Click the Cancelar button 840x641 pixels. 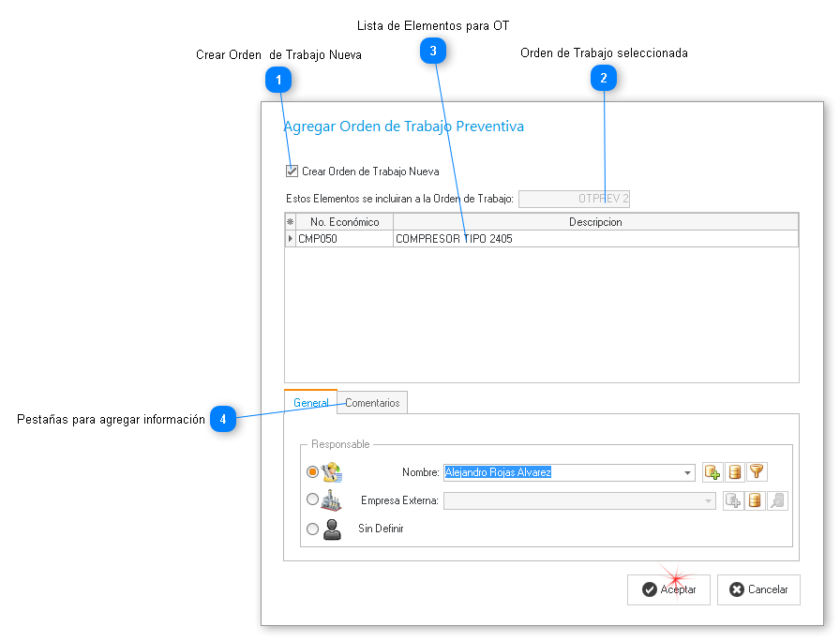coord(758,589)
